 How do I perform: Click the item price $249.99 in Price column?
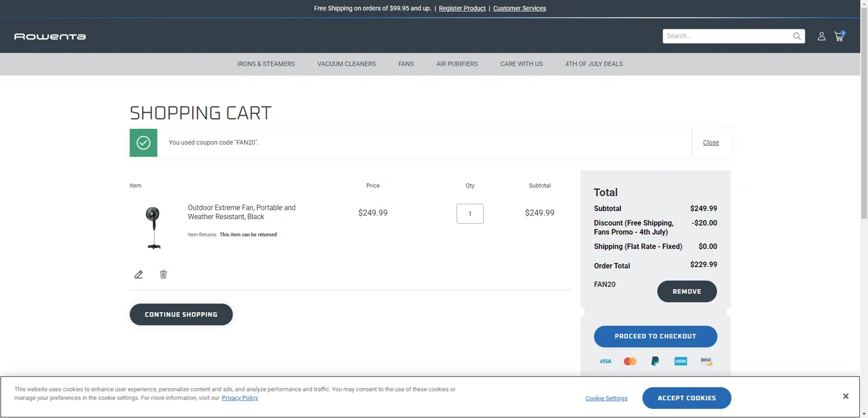pos(373,213)
